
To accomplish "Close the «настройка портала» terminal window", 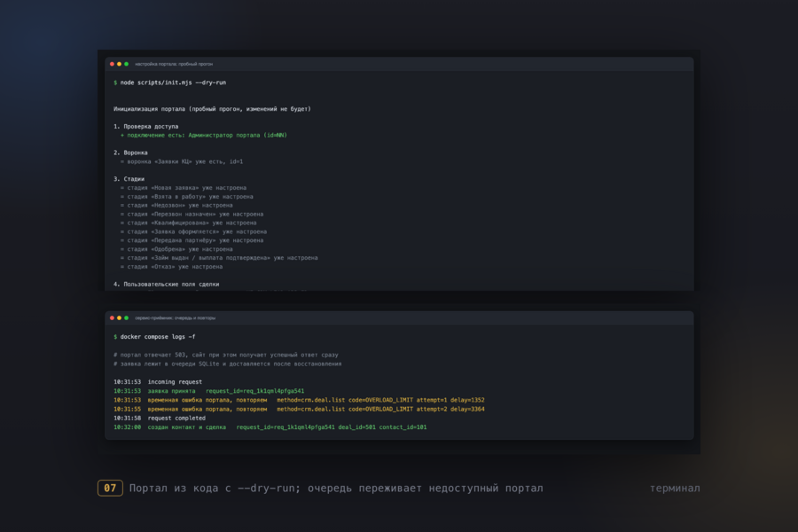I will (x=112, y=64).
